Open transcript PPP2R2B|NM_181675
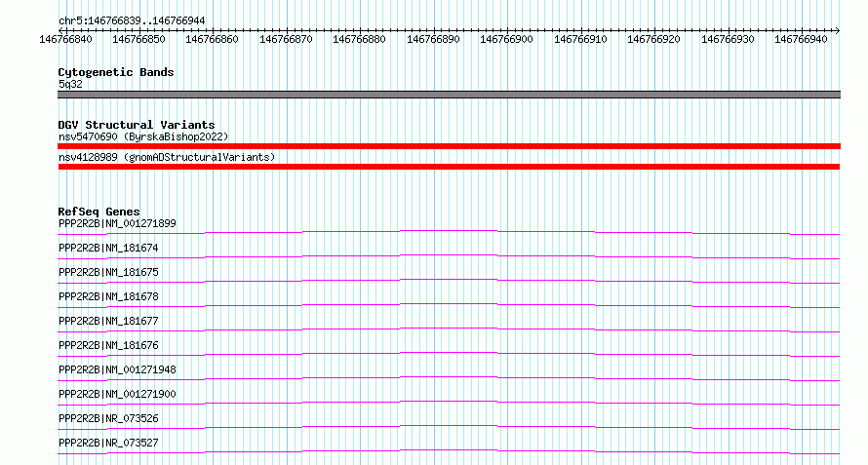Viewport: 868px width, 465px height. (x=108, y=272)
